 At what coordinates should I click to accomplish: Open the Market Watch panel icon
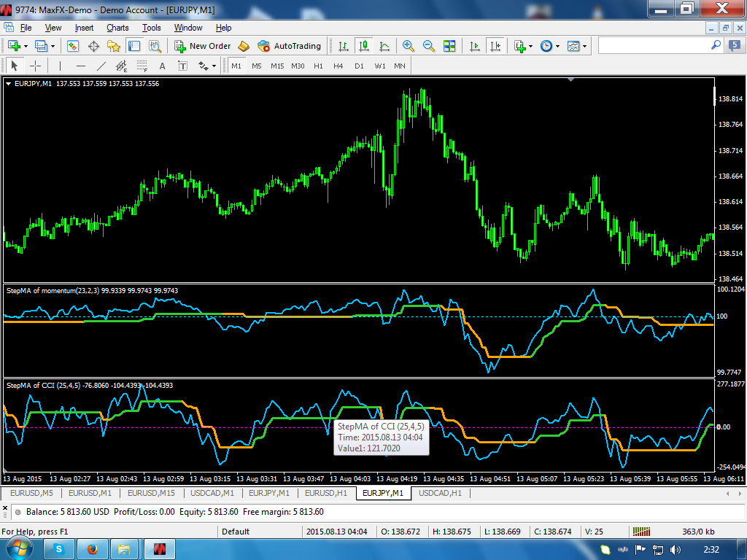(72, 46)
